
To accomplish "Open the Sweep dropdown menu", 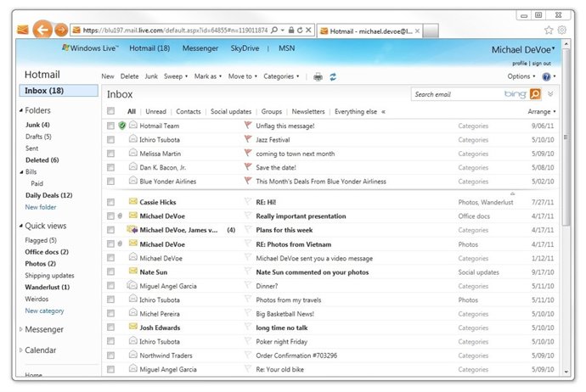I will (x=176, y=76).
